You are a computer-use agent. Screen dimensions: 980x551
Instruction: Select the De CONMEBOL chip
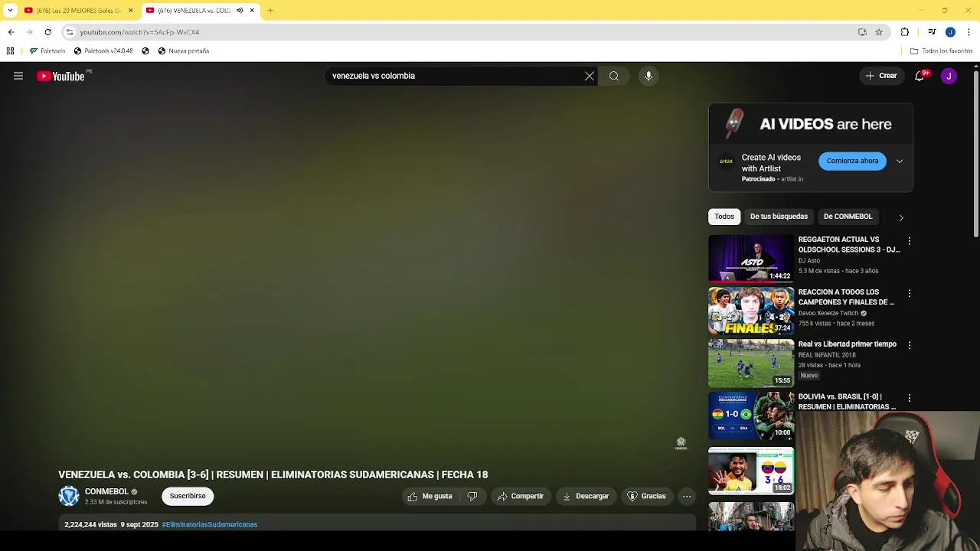[848, 217]
